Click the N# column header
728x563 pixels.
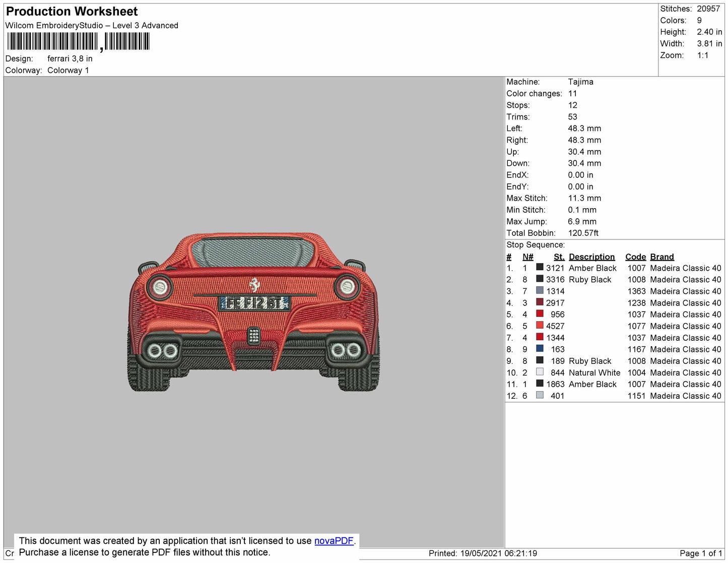pos(527,257)
